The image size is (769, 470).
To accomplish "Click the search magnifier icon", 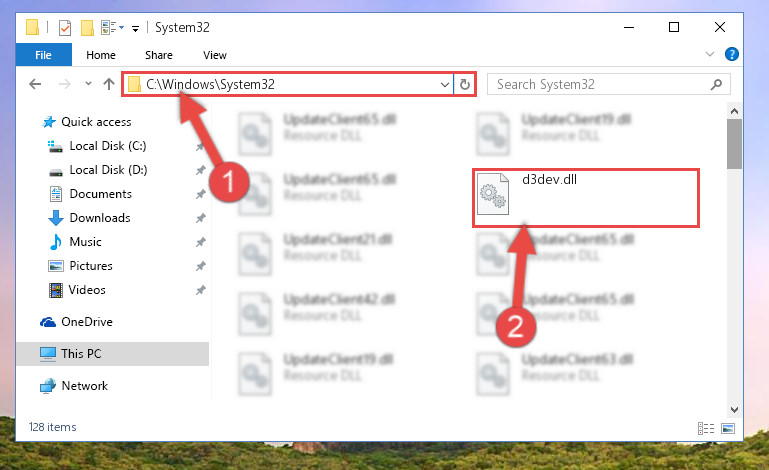I will [x=716, y=84].
